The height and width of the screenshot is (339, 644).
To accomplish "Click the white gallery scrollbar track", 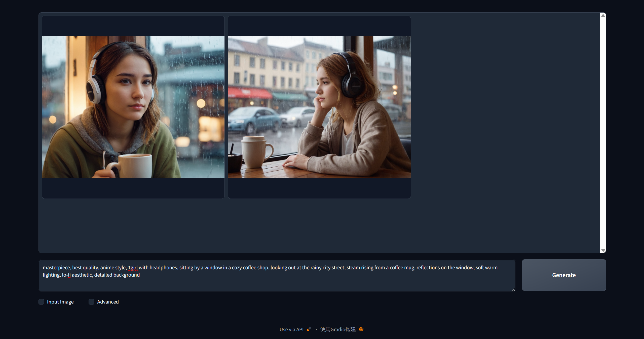I will pos(603,126).
